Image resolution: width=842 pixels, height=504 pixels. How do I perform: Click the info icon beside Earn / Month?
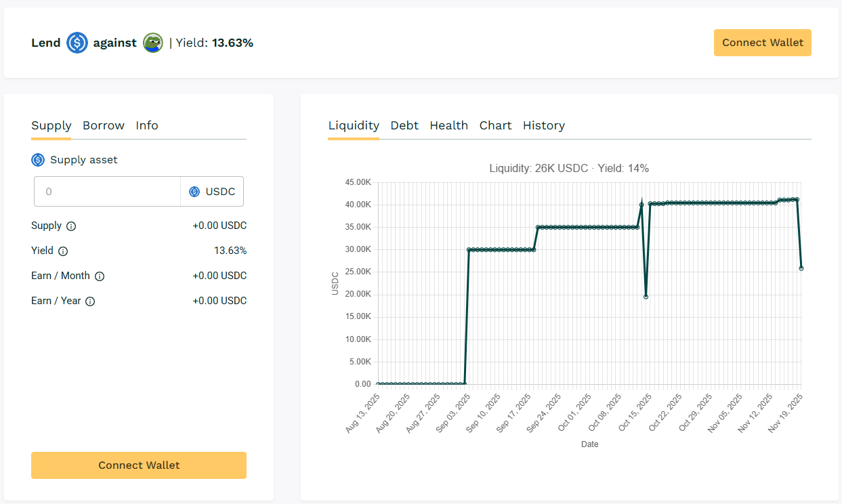click(x=100, y=276)
